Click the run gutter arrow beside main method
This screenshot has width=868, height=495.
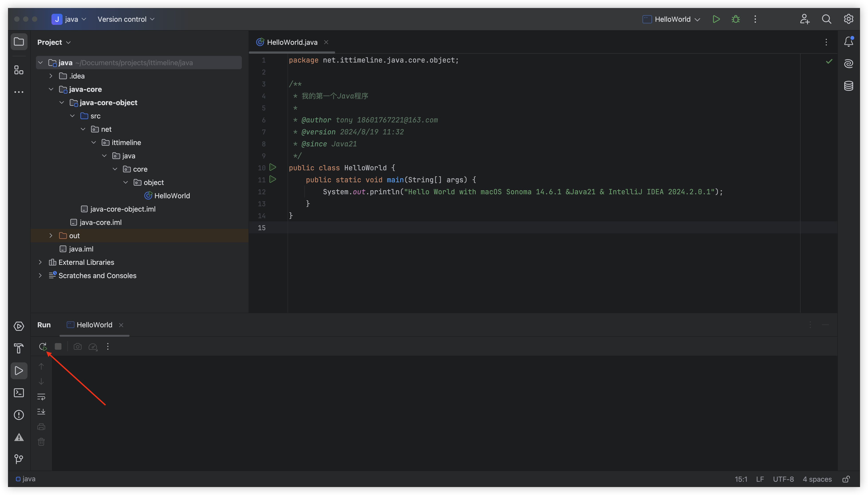(x=272, y=179)
